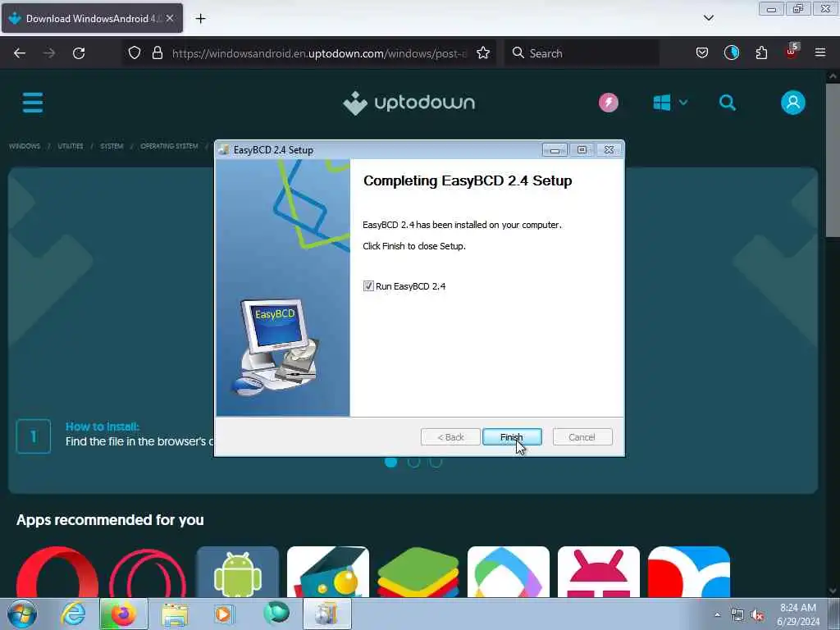Viewport: 840px width, 630px height.
Task: Launch Internet Explorer from the taskbar
Action: pyautogui.click(x=73, y=614)
